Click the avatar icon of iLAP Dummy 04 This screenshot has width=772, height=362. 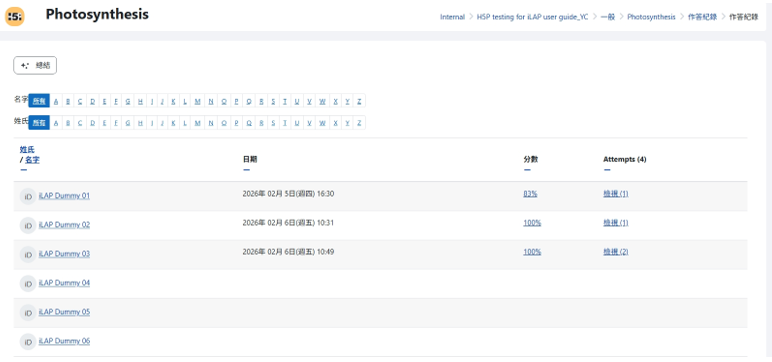pos(28,283)
